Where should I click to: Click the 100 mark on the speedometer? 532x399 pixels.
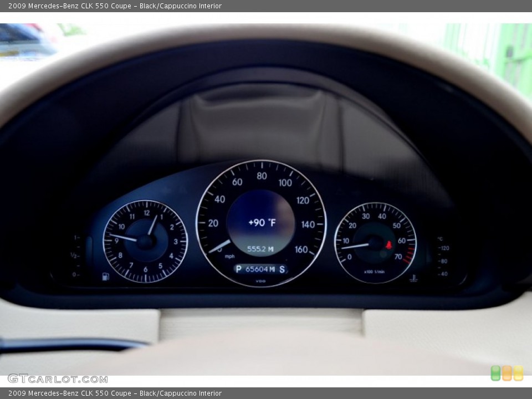tap(285, 183)
